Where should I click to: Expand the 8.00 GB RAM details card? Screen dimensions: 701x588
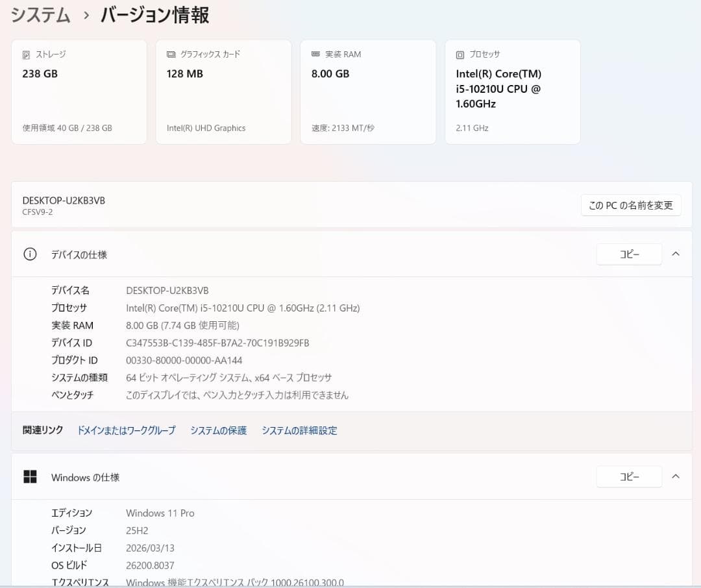(368, 91)
